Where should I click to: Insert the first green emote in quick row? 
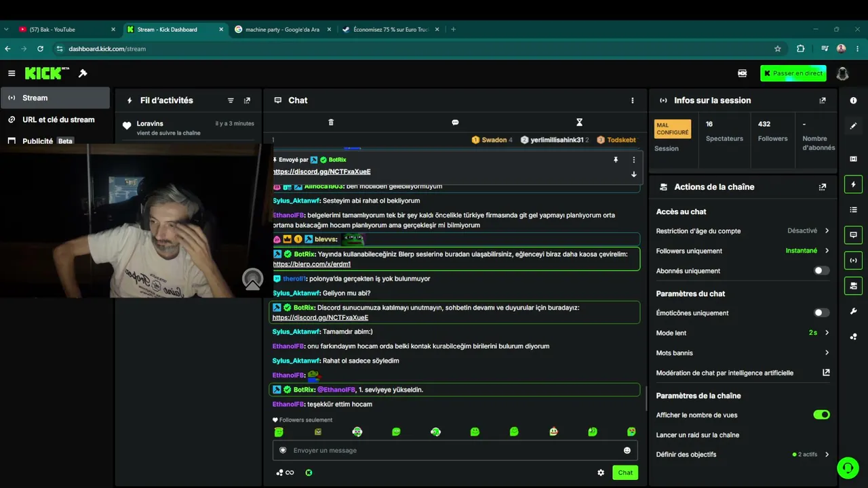click(279, 432)
